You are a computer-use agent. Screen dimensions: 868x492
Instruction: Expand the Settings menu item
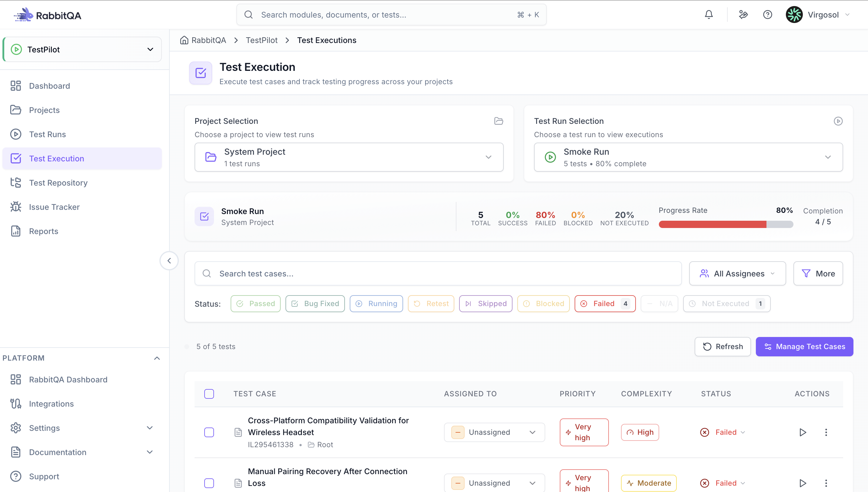[82, 428]
